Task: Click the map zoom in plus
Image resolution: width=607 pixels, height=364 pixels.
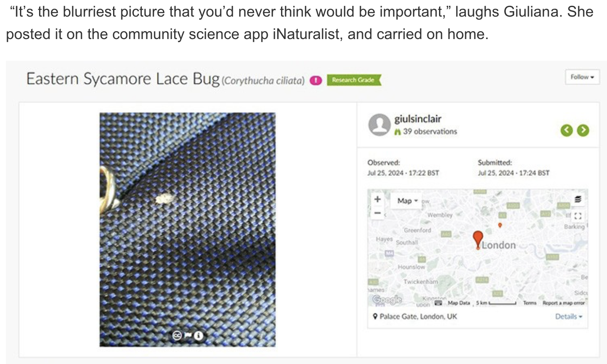Action: 377,199
